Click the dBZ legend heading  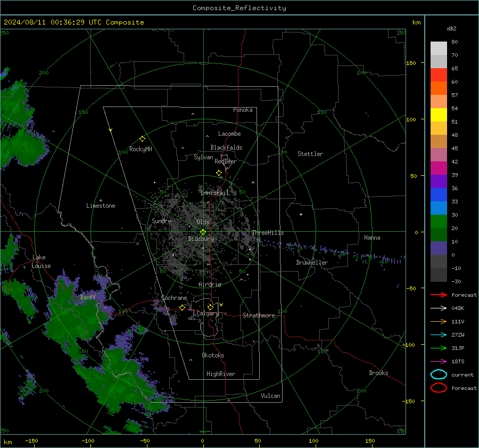pyautogui.click(x=451, y=28)
